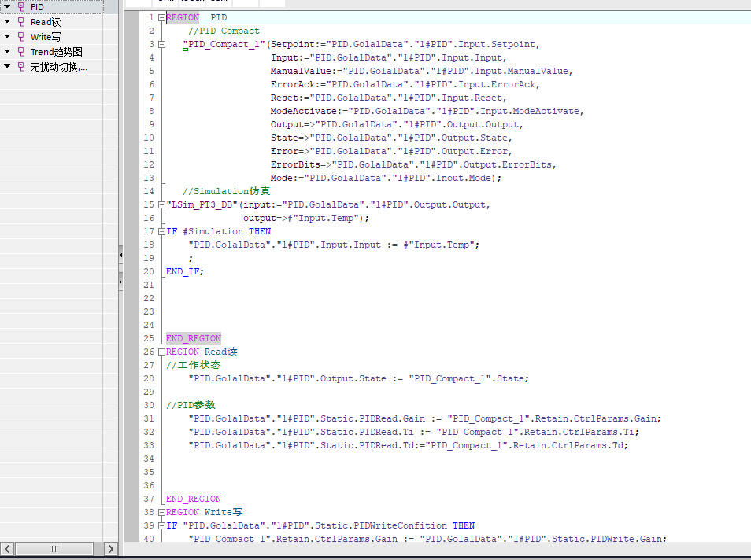Collapse the Write写 entry arrow in overview

7,36
